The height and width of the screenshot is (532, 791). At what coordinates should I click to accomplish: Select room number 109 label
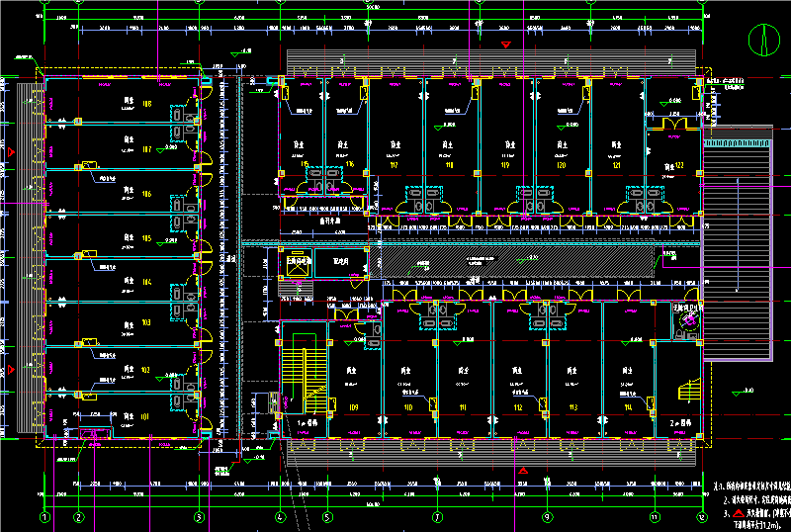(x=353, y=407)
